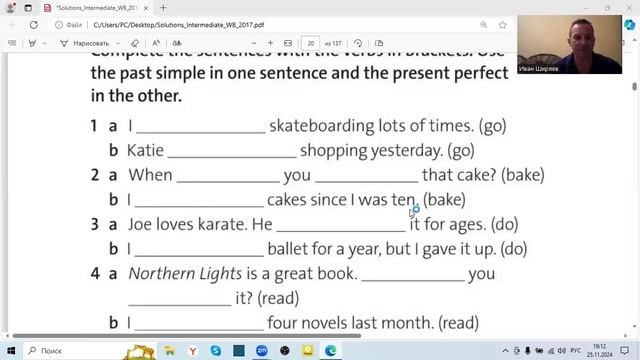The image size is (640, 360).
Task: Open the Copilot sidebar icon
Action: (629, 25)
